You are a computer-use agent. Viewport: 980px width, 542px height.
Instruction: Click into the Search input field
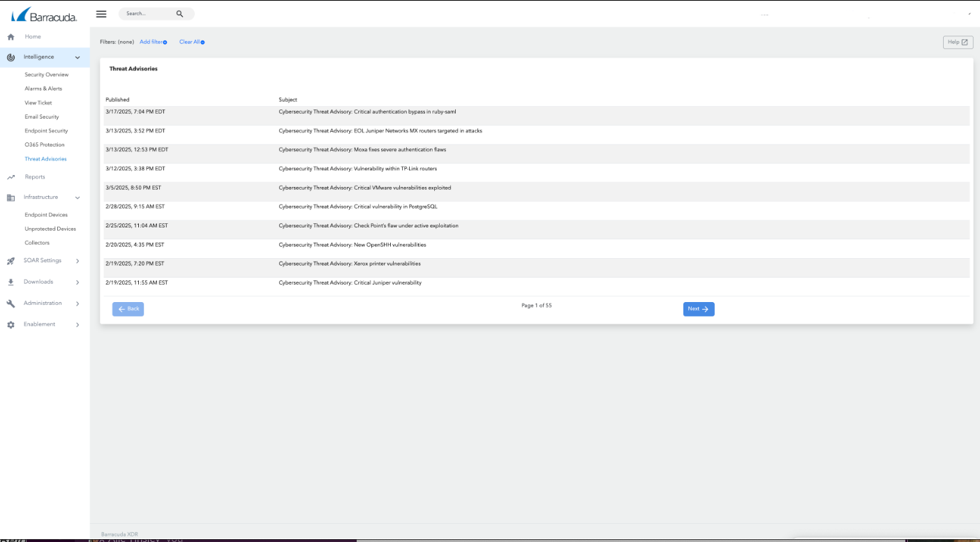[x=147, y=14]
